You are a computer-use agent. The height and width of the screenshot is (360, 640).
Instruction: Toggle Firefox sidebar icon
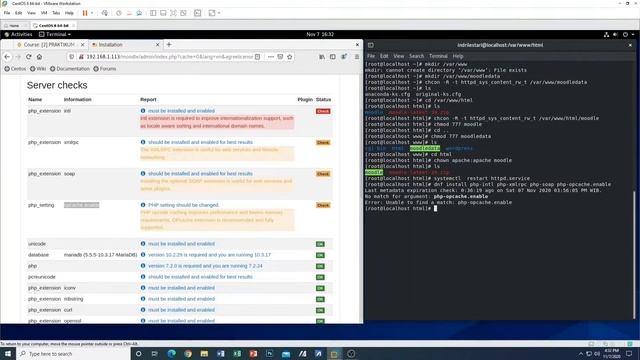[333, 57]
